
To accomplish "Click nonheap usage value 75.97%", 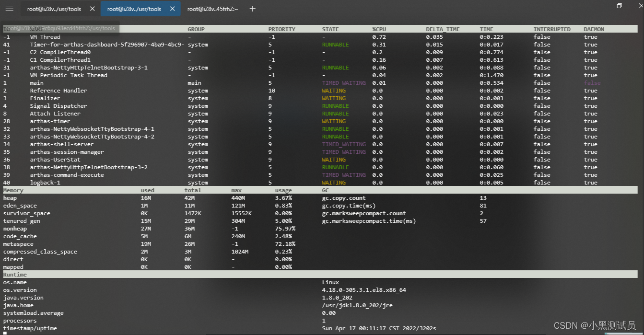I will click(x=285, y=229).
